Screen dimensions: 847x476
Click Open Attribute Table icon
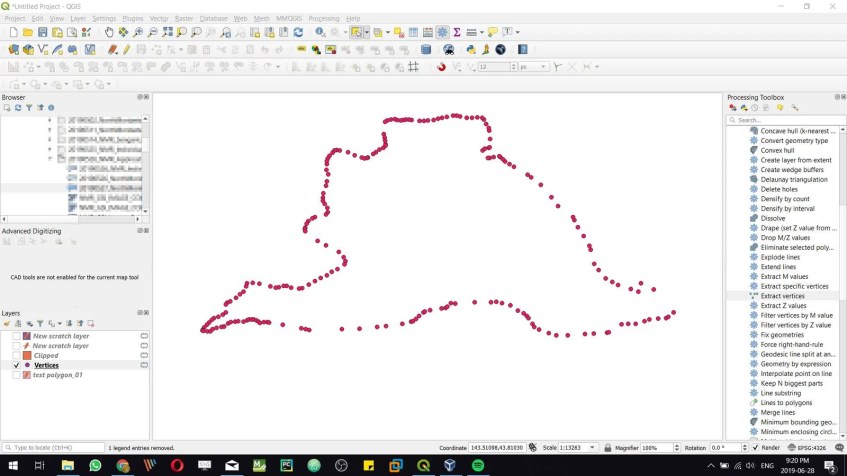(413, 32)
